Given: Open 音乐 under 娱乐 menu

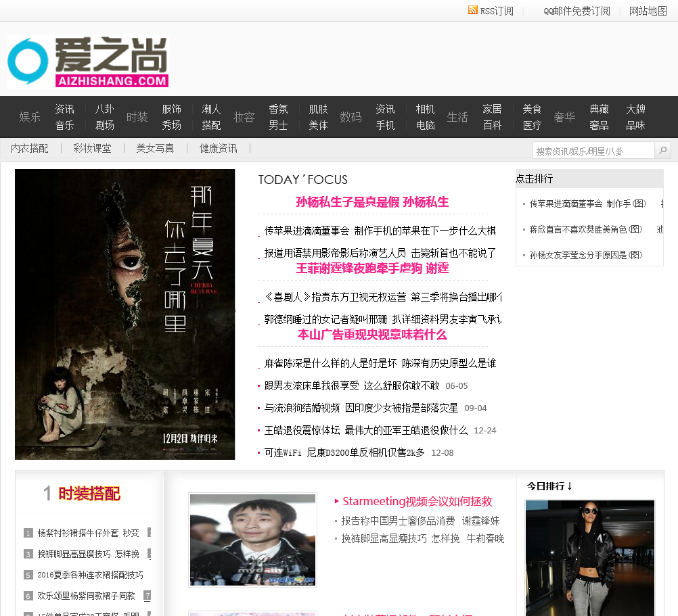Looking at the screenshot, I should [64, 125].
